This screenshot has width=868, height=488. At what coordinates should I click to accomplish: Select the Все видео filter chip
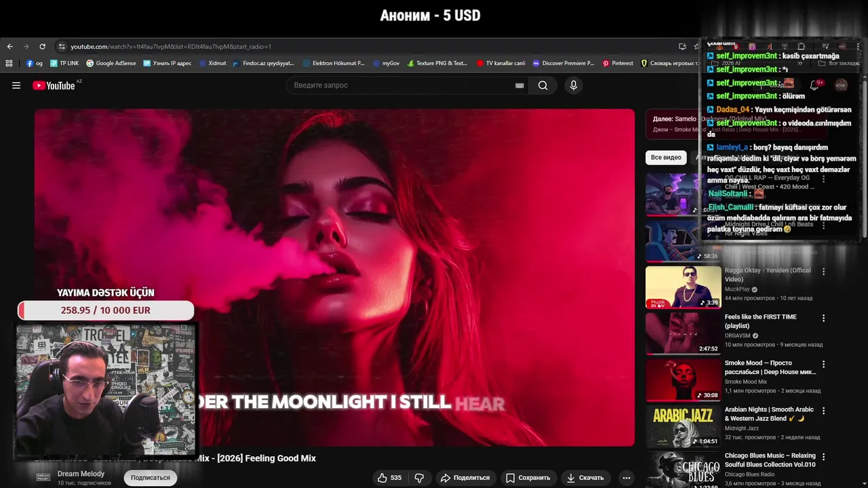pyautogui.click(x=666, y=157)
